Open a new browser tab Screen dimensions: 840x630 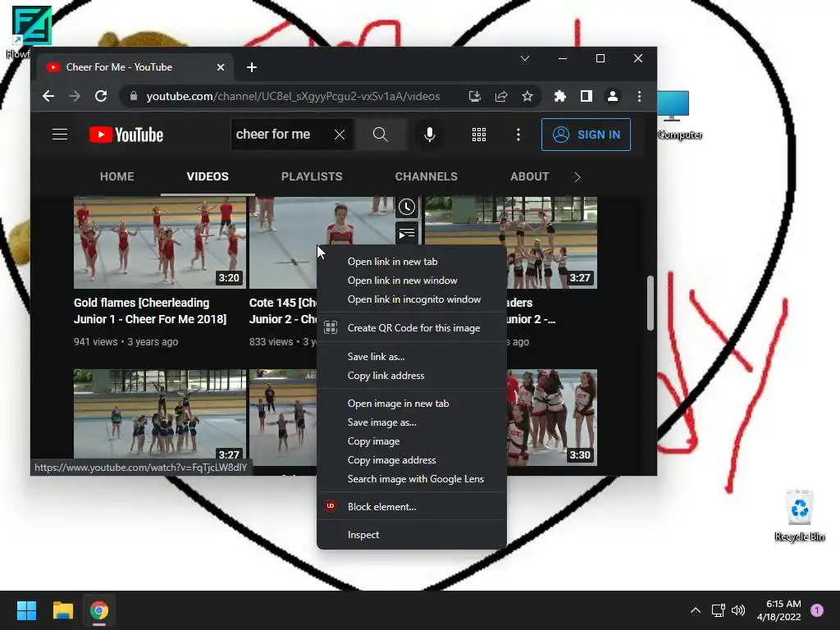(252, 67)
